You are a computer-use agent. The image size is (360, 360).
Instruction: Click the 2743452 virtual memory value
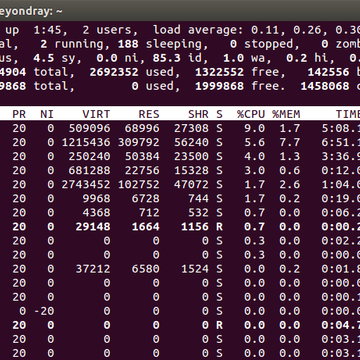coord(86,184)
